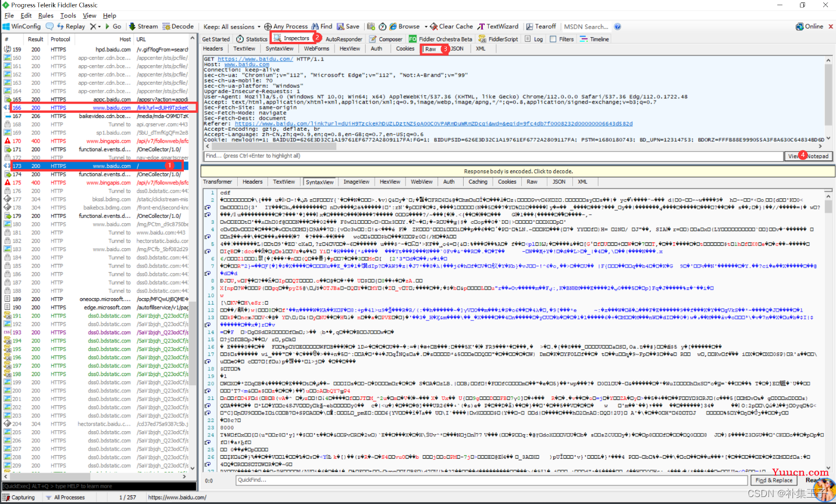Viewport: 836px width, 504px height.
Task: Open the Remove X dropdown arrow
Action: (x=99, y=27)
